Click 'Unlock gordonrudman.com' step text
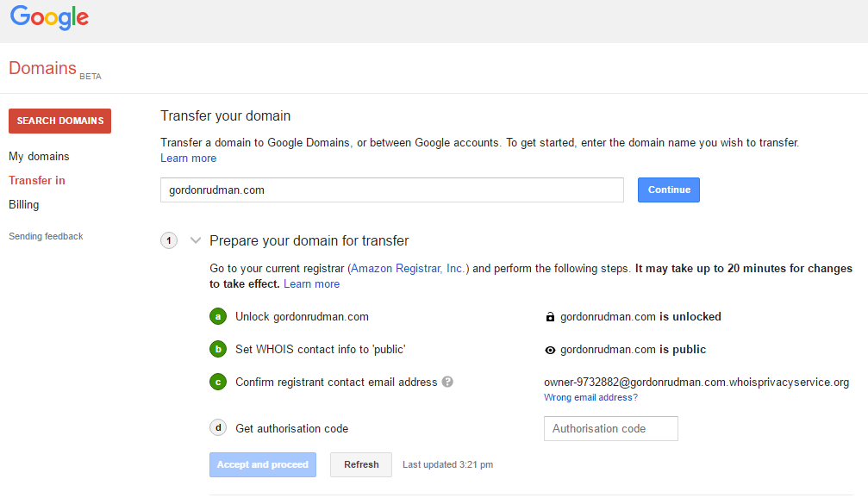Image resolution: width=868 pixels, height=504 pixels. [302, 316]
